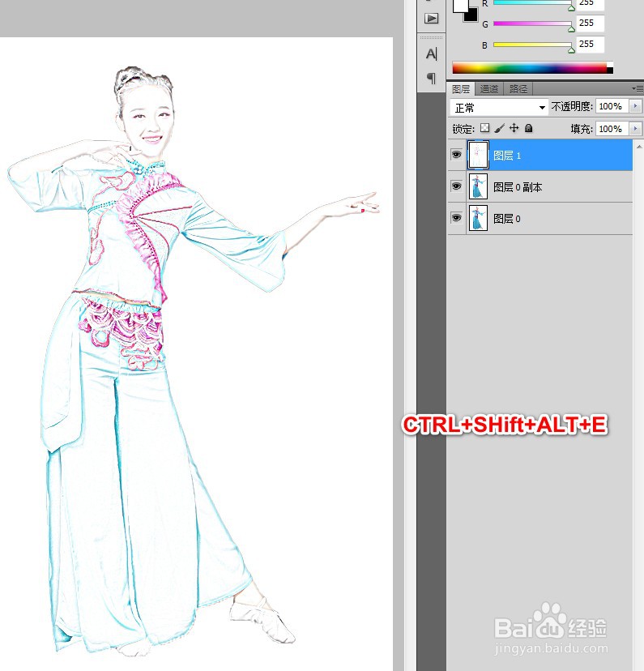
Task: Hide 图层 0 using its eye icon
Action: point(456,218)
